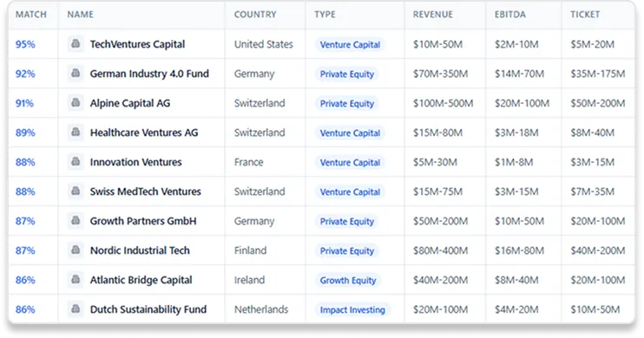Image resolution: width=644 pixels, height=338 pixels.
Task: Click the building icon beside TechVentures Capital
Action: [76, 43]
